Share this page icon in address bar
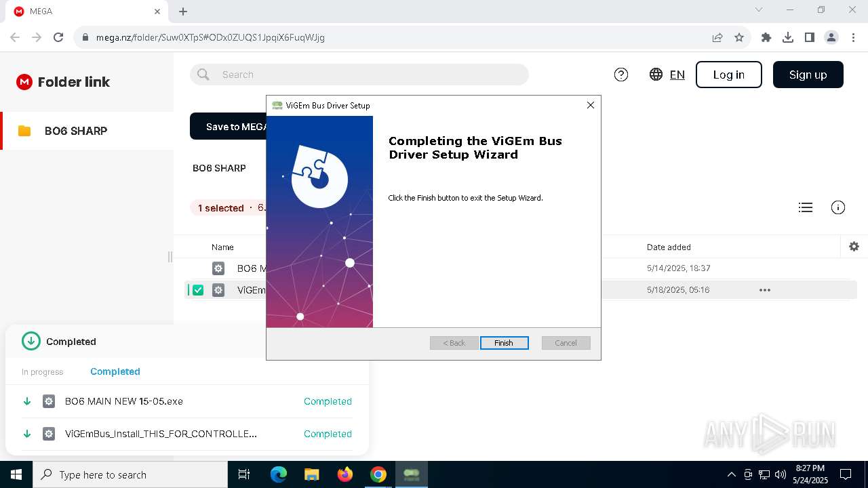 (717, 37)
